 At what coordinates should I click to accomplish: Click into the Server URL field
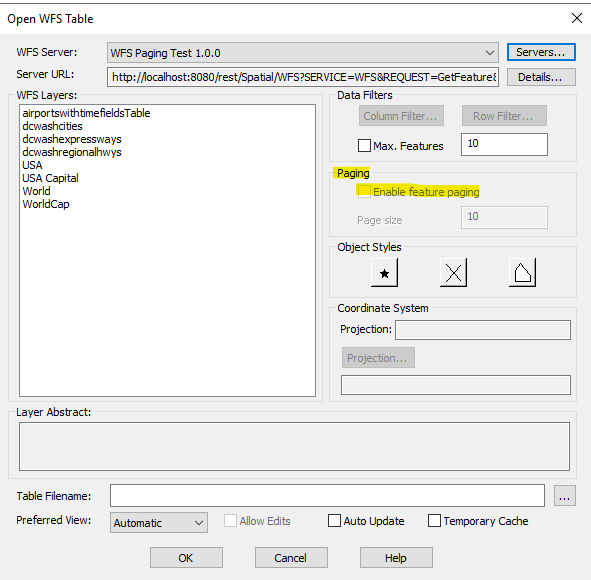pos(303,77)
